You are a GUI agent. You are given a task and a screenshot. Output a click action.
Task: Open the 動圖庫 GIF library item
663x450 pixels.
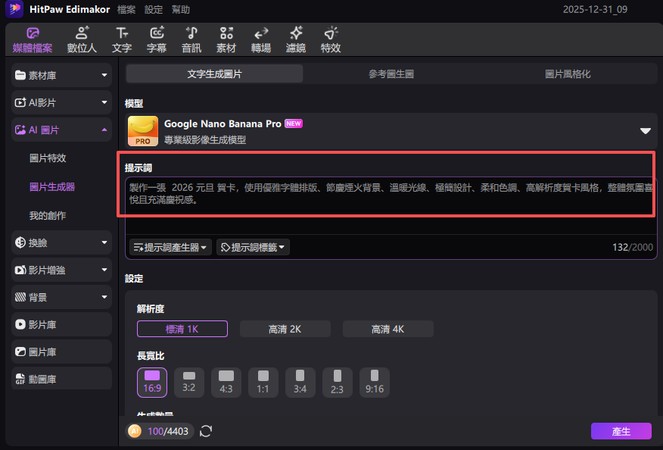[x=62, y=379]
